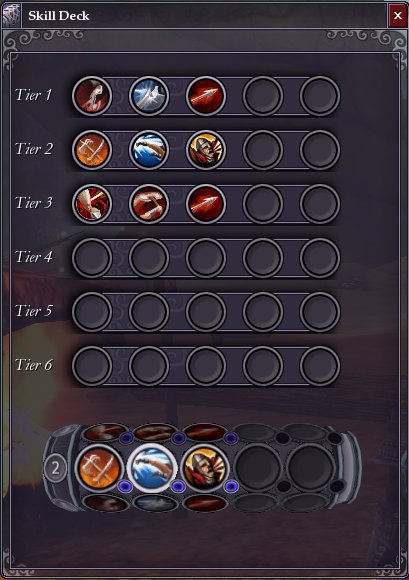Pick the blue wave strike skill in Tier 2
The height and width of the screenshot is (580, 409).
[149, 150]
